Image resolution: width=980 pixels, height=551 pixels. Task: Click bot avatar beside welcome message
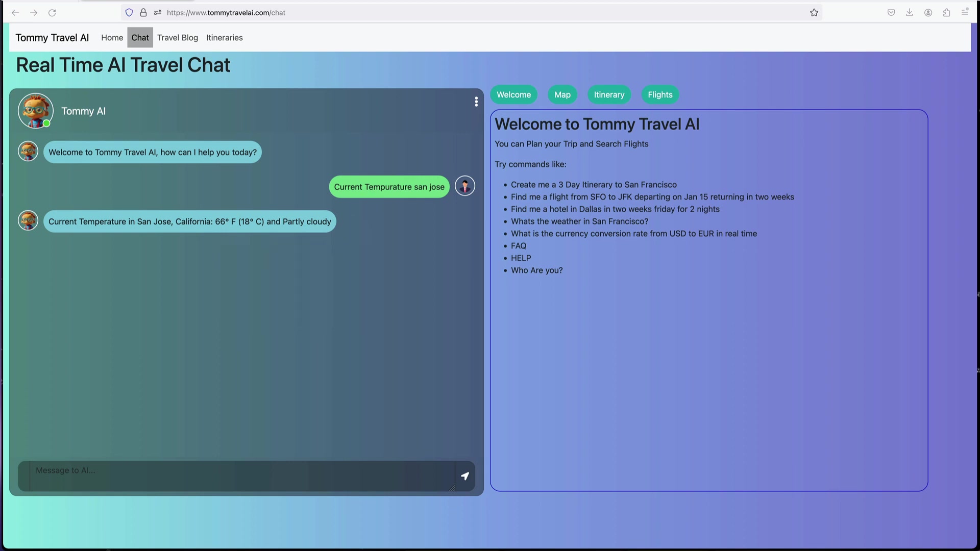pos(28,152)
